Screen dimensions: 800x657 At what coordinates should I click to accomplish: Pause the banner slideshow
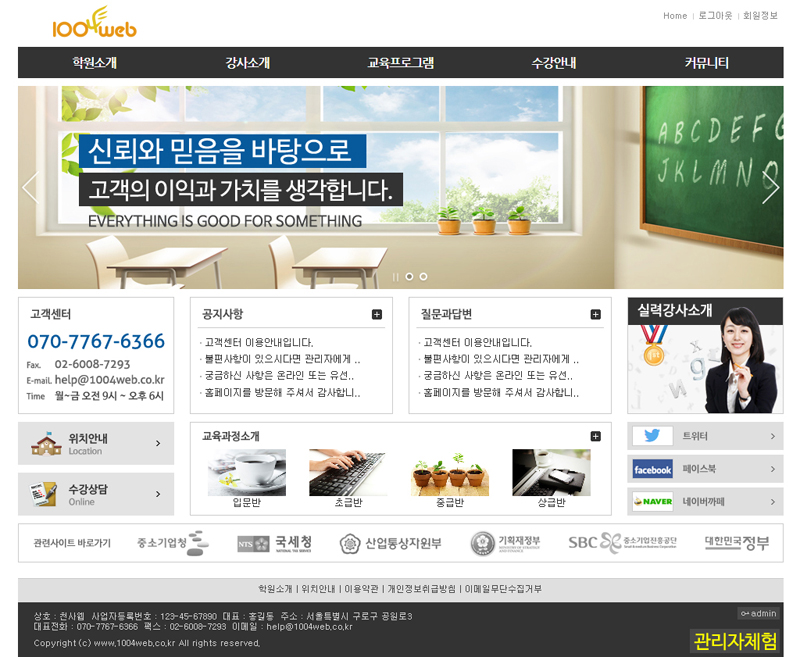pyautogui.click(x=395, y=276)
